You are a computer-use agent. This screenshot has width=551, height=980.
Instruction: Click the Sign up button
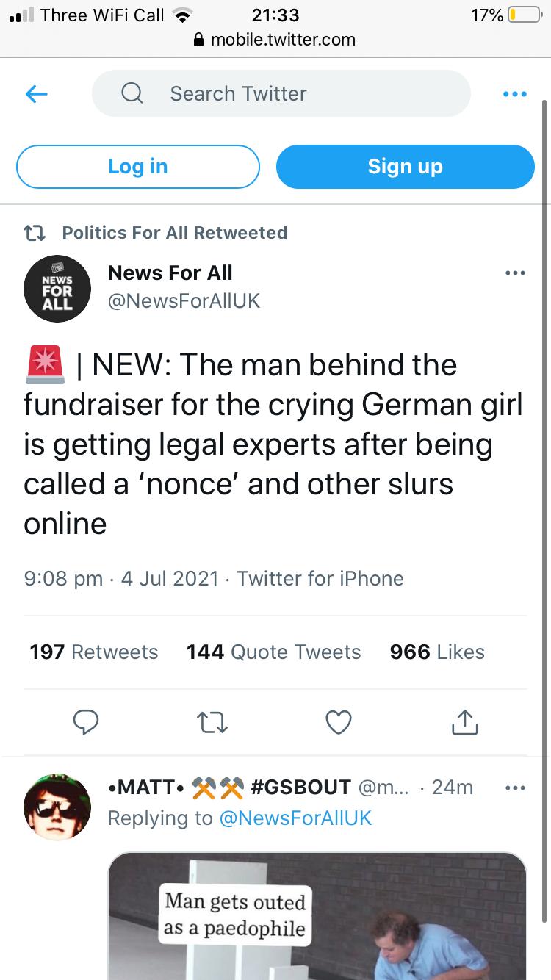coord(405,167)
